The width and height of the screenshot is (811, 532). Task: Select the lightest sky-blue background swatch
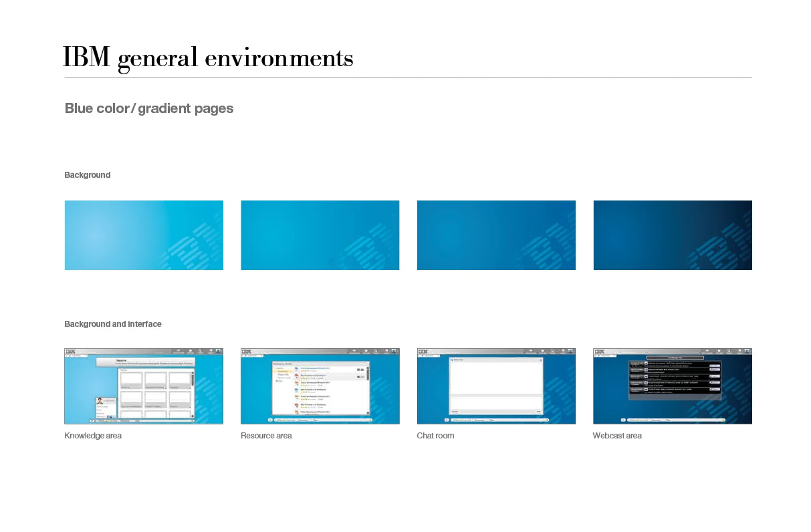(144, 235)
